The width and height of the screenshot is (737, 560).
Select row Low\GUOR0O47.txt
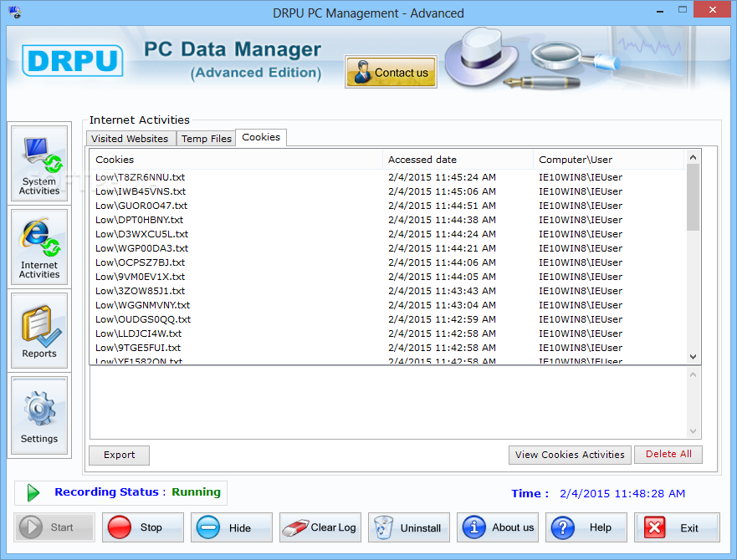[x=387, y=206]
